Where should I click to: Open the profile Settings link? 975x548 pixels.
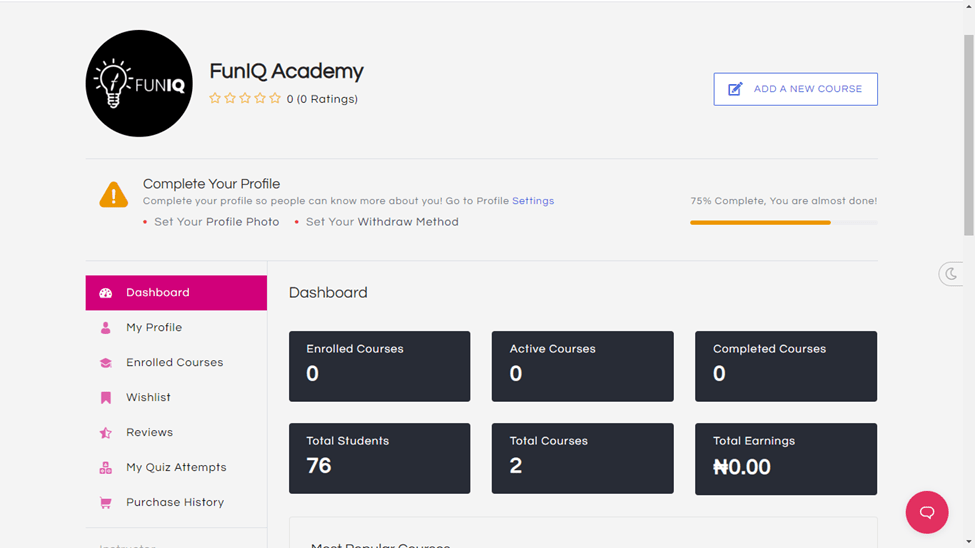(x=533, y=201)
